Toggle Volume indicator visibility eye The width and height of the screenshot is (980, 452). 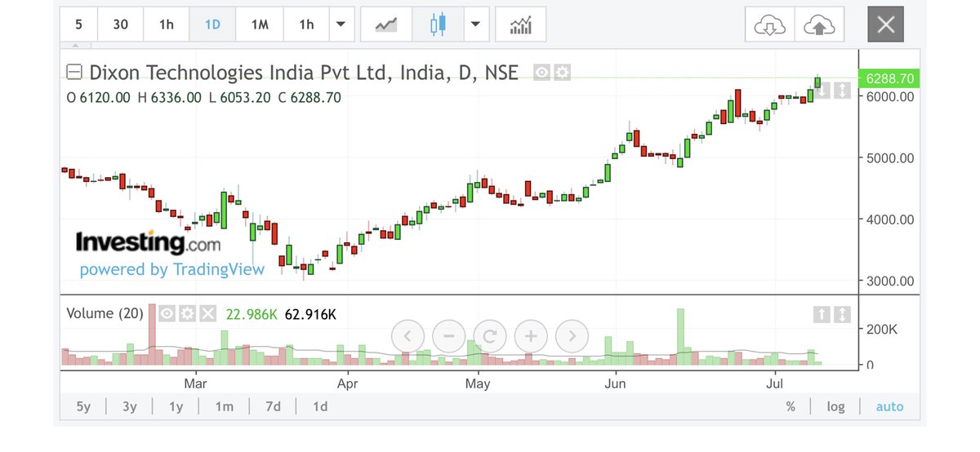[x=167, y=313]
